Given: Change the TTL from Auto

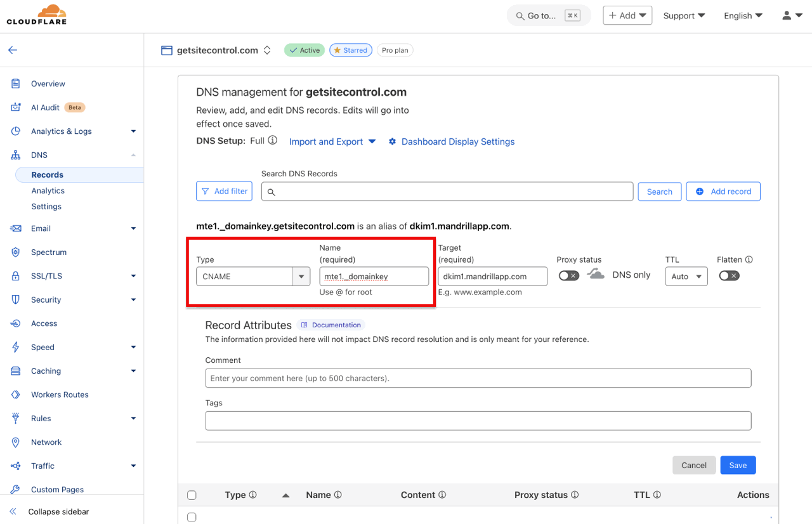Looking at the screenshot, I should tap(686, 276).
